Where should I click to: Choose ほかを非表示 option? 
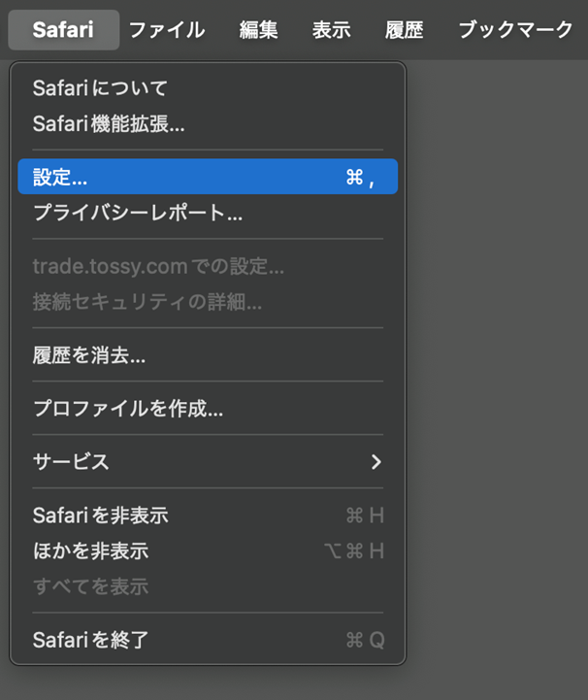point(90,550)
